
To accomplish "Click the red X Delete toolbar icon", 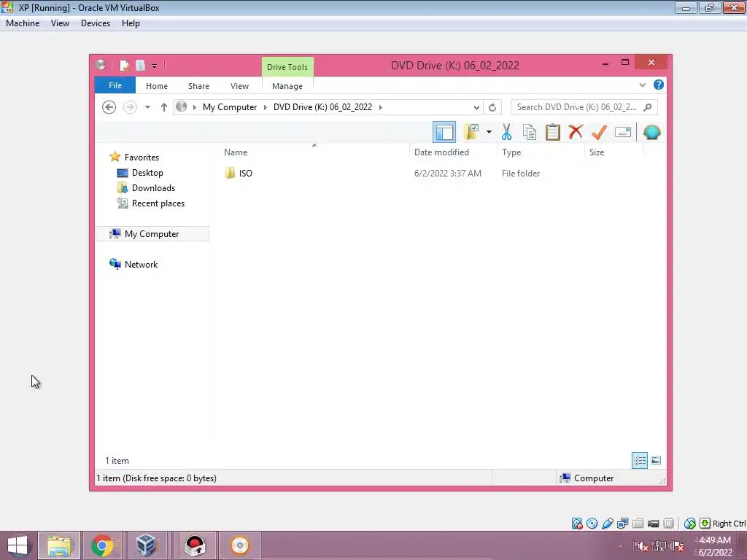I will 576,131.
